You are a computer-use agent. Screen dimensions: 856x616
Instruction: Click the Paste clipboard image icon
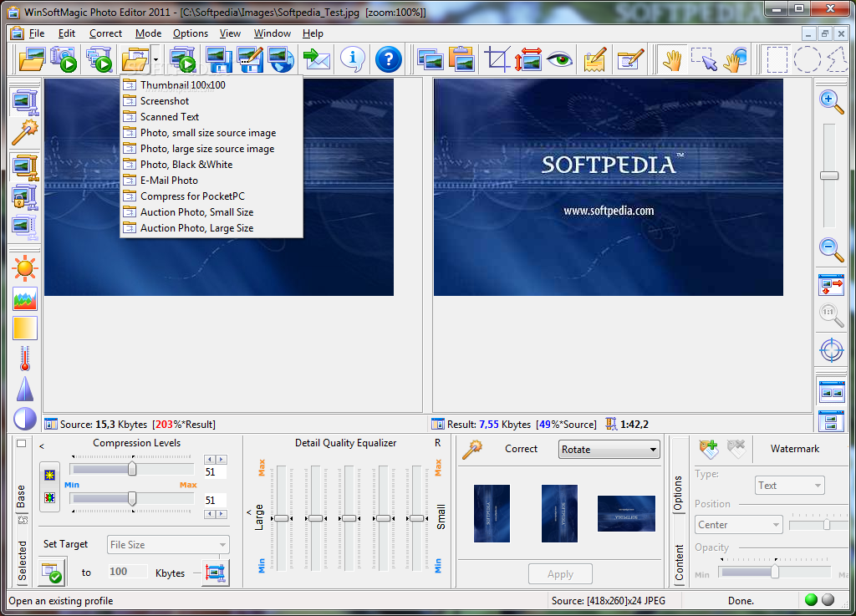[x=461, y=59]
